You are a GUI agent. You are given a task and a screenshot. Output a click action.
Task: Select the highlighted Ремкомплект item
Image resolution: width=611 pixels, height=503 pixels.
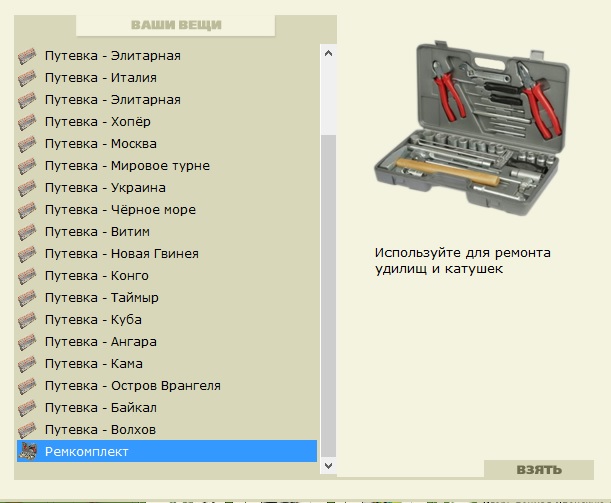[167, 452]
